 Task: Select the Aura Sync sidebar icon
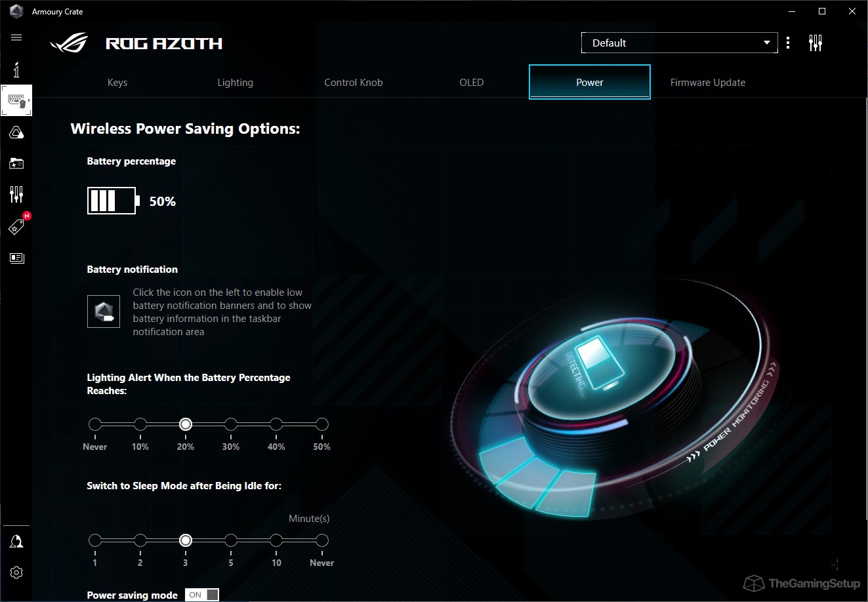[16, 132]
